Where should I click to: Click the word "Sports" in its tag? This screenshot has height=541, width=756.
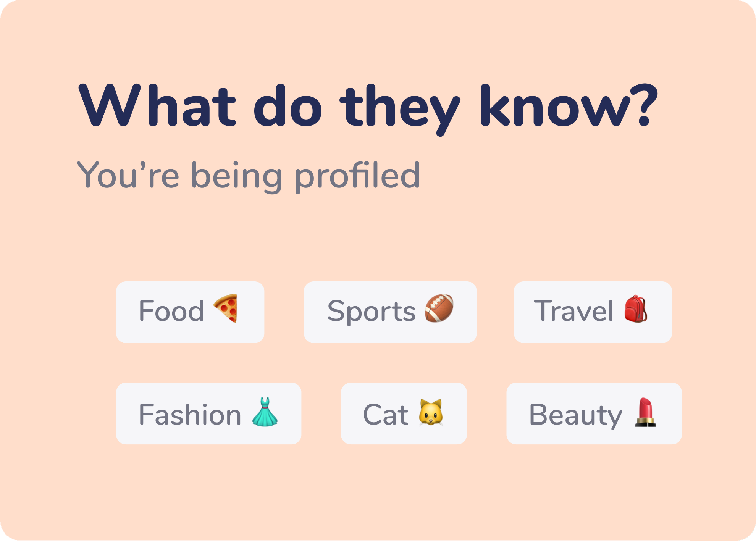371,312
